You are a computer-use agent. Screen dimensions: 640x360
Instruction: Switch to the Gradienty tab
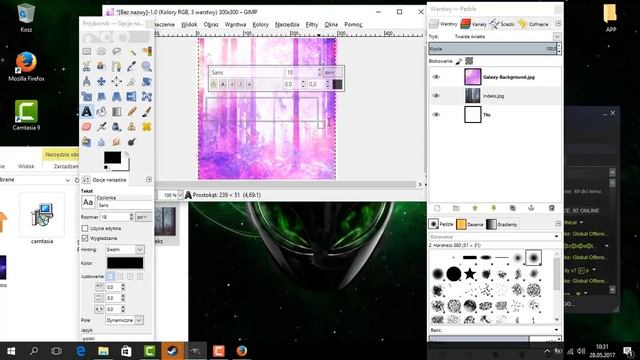pyautogui.click(x=502, y=224)
